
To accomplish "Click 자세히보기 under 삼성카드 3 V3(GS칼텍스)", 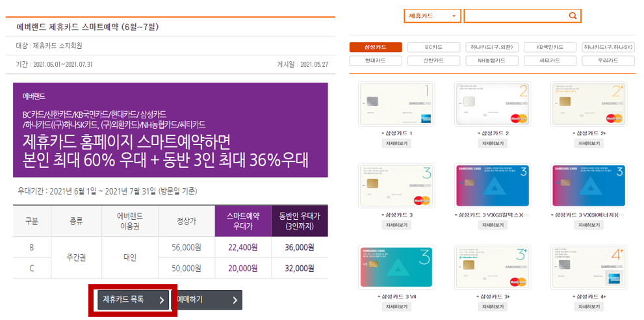I will coord(493,225).
